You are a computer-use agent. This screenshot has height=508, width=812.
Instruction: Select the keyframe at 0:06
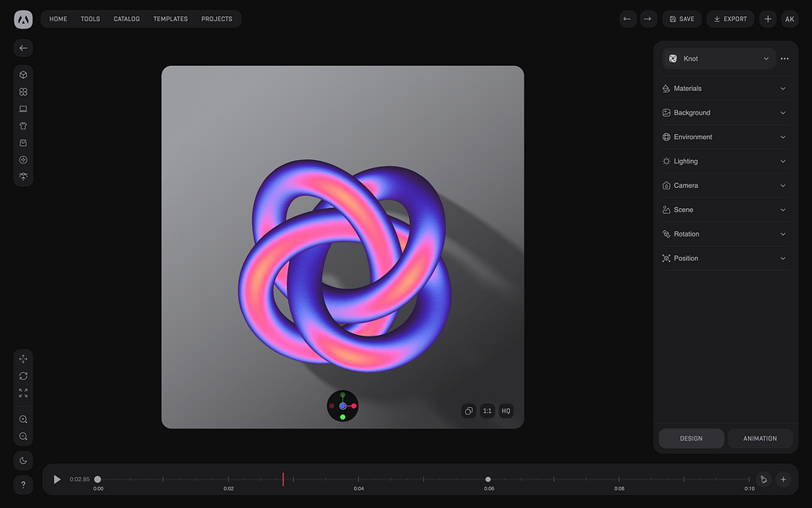(x=488, y=480)
